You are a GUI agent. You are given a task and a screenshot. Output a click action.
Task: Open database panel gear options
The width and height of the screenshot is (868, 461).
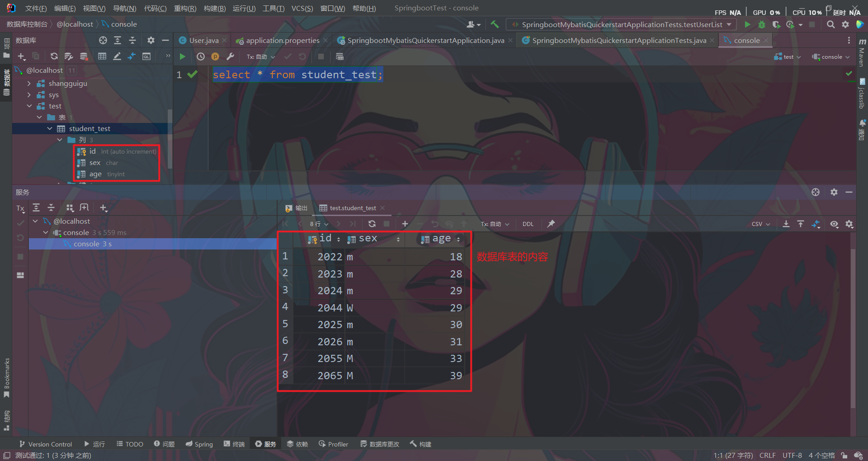pyautogui.click(x=151, y=40)
